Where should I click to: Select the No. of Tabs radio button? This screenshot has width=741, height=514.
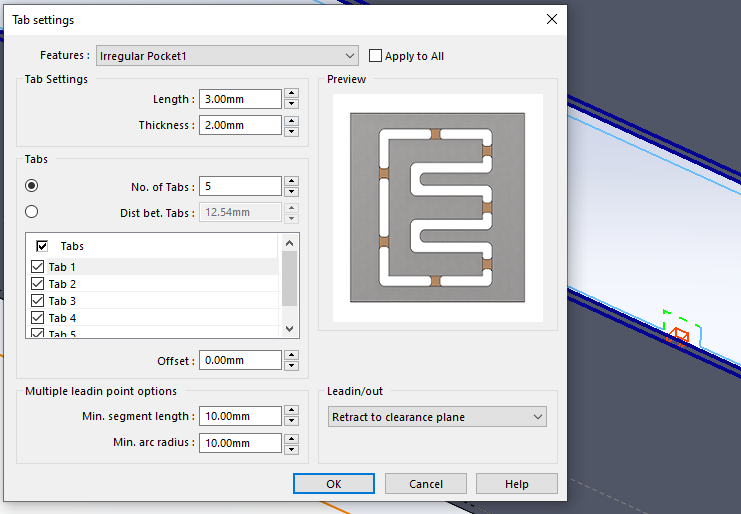click(x=32, y=185)
